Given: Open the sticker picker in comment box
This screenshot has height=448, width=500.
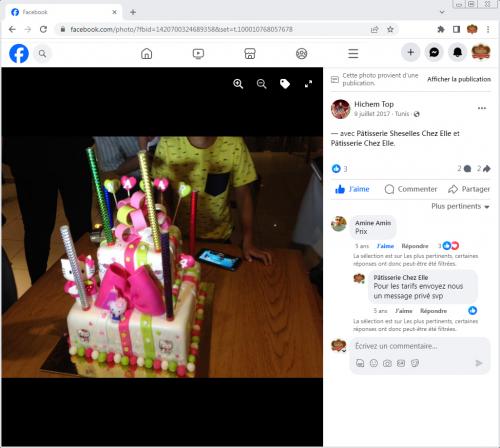Looking at the screenshot, I should 415,363.
